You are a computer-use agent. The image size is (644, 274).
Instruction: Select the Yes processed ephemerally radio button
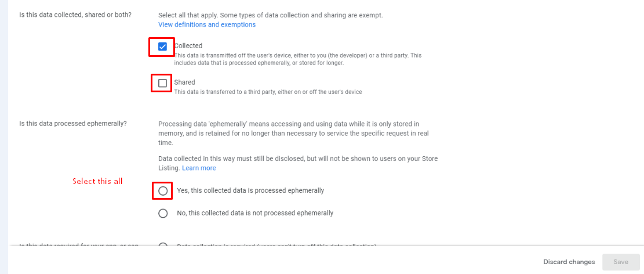(x=163, y=191)
